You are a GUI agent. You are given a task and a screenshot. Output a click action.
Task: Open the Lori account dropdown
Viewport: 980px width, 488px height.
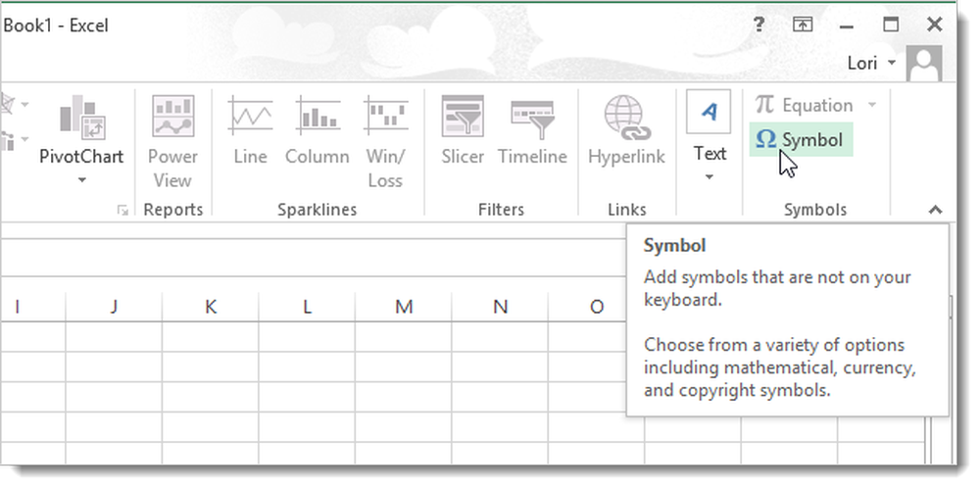click(871, 63)
